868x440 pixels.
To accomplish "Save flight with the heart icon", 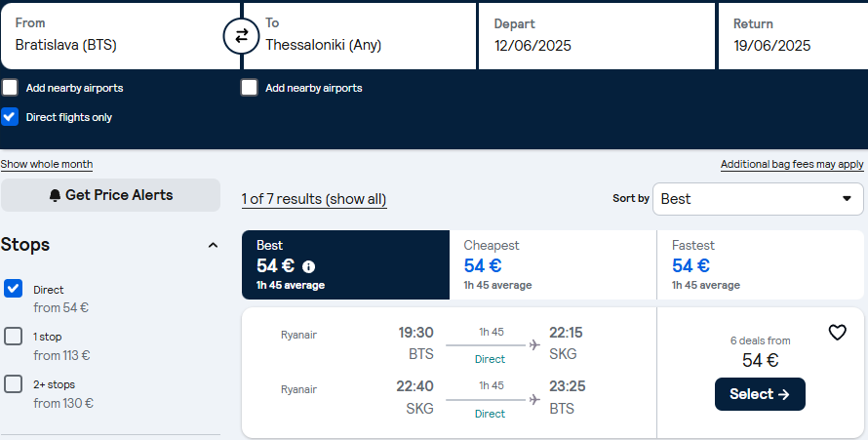I will click(x=837, y=332).
